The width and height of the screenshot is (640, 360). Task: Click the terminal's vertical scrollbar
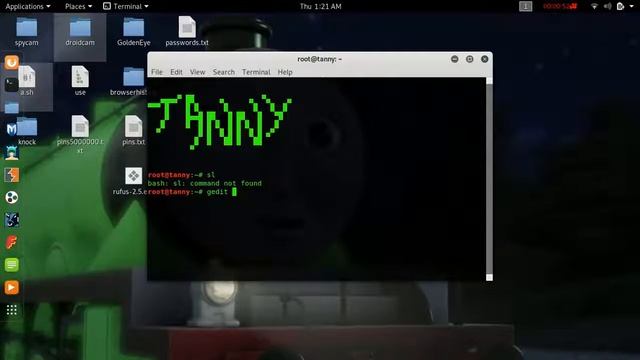(x=489, y=179)
